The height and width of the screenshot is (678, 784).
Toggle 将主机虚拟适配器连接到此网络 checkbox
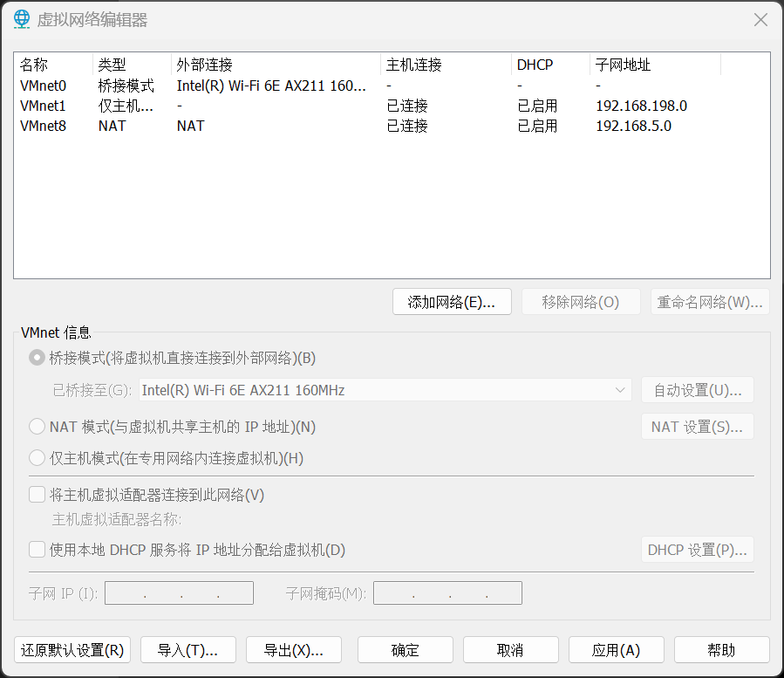pos(37,495)
